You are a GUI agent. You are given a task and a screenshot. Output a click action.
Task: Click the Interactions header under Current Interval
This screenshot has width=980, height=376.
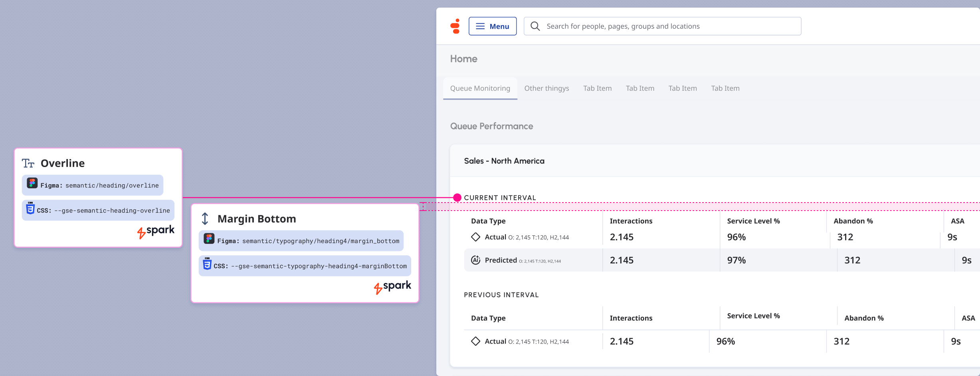tap(631, 221)
